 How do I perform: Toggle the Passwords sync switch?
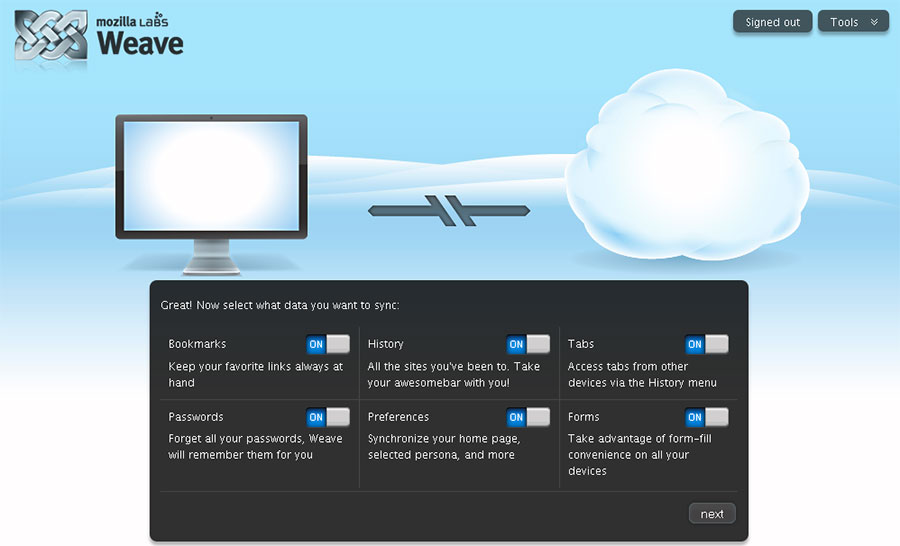[328, 417]
